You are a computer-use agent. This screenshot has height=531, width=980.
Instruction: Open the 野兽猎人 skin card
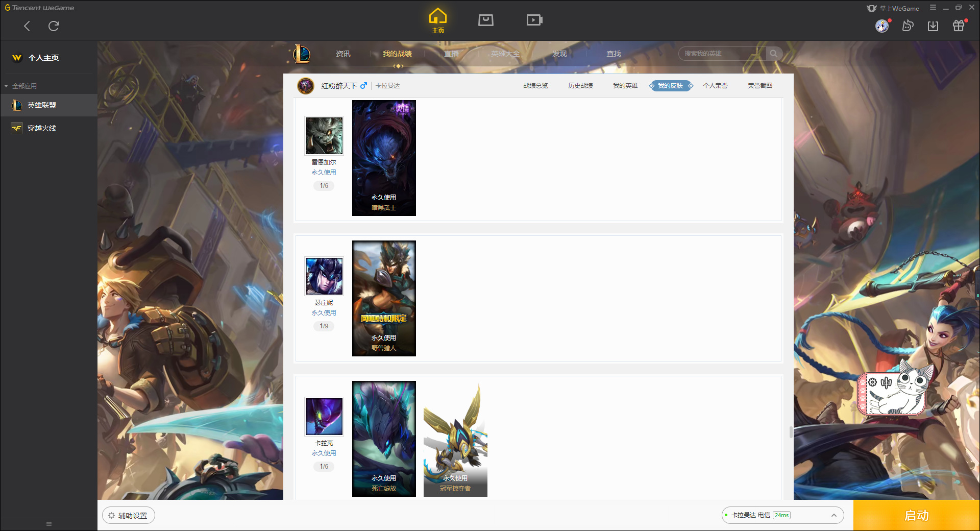(384, 298)
